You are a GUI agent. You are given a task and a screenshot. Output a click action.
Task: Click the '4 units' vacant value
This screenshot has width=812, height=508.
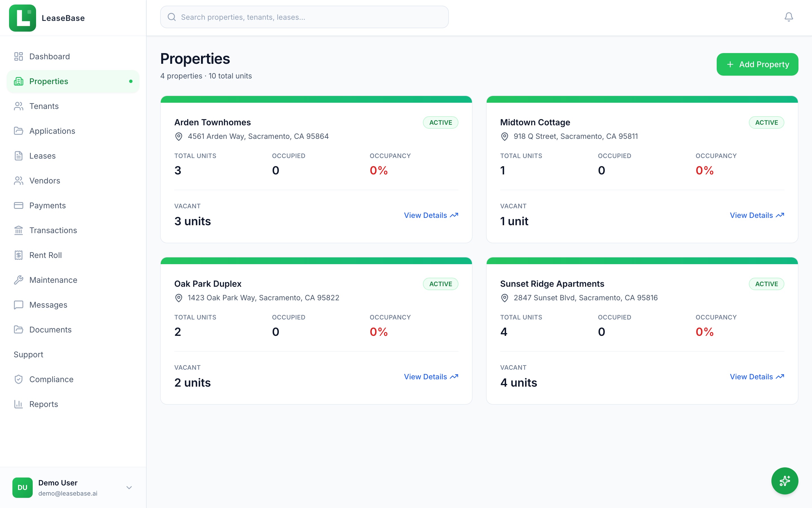[x=518, y=382]
